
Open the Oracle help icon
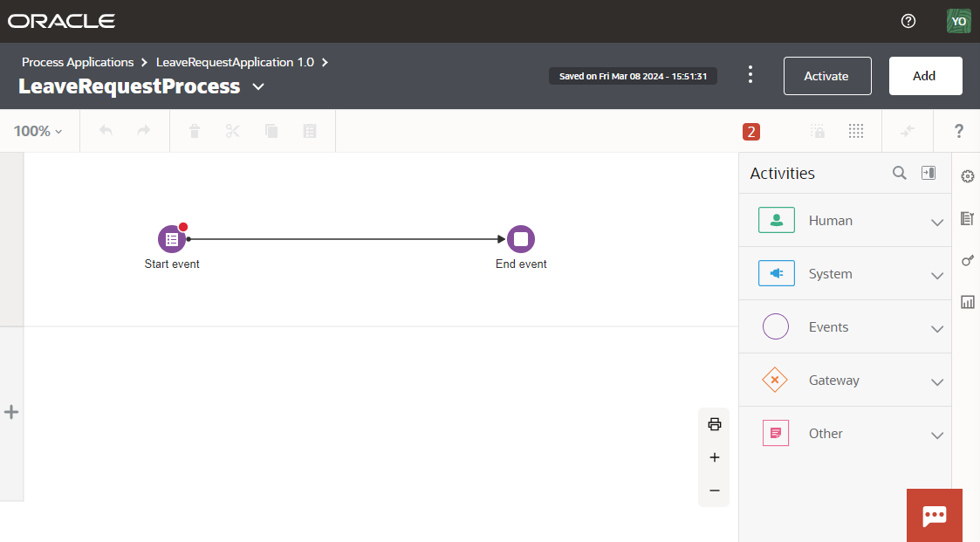pos(908,21)
